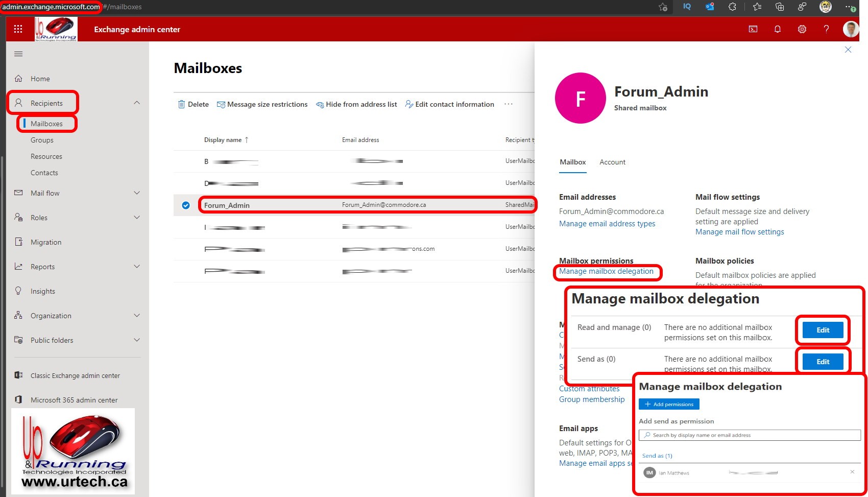Expand the Public folders section
The width and height of the screenshot is (868, 497).
tap(136, 340)
